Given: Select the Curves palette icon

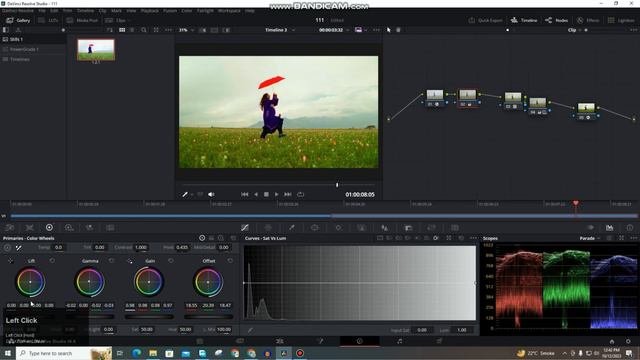Looking at the screenshot, I should point(245,228).
